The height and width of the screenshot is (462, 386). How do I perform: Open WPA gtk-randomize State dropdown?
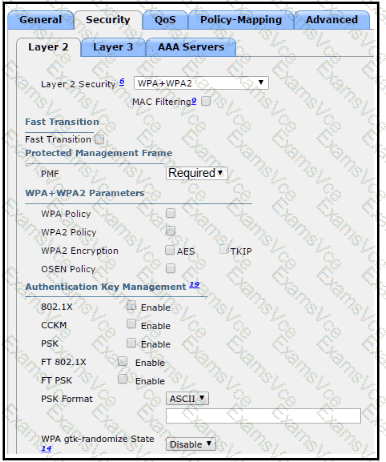click(191, 444)
